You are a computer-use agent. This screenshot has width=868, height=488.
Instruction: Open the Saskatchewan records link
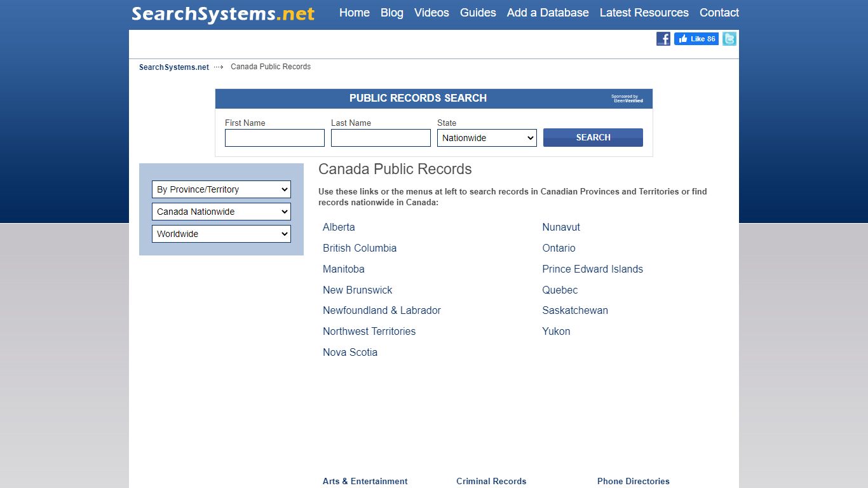(575, 310)
